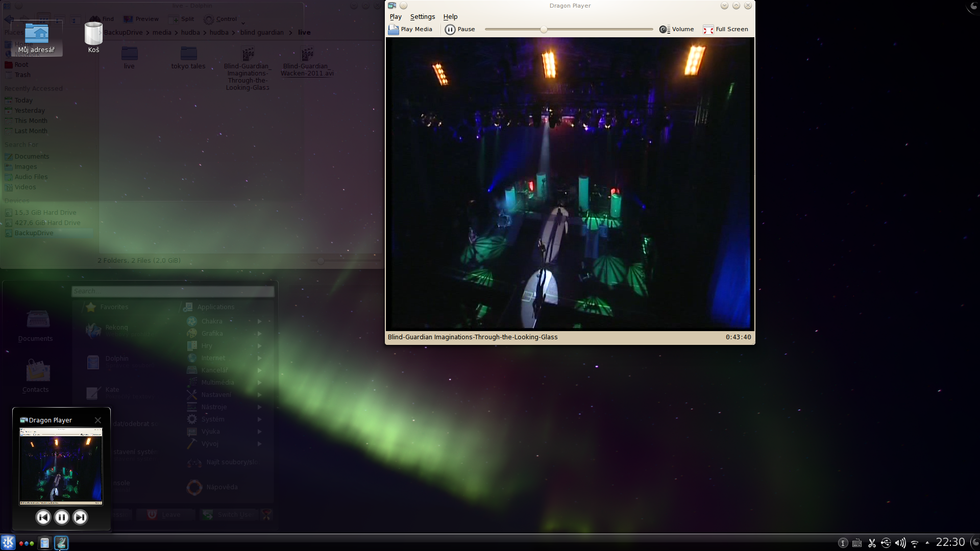
Task: Switch to Dolphin from the taskbar
Action: click(x=45, y=543)
